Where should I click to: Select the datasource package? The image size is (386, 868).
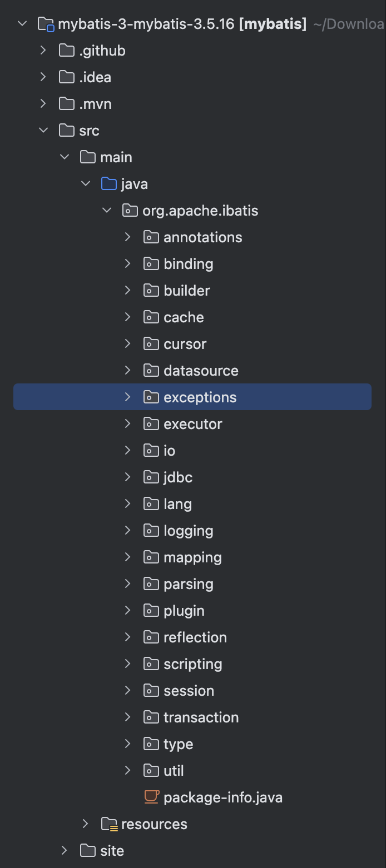[200, 371]
